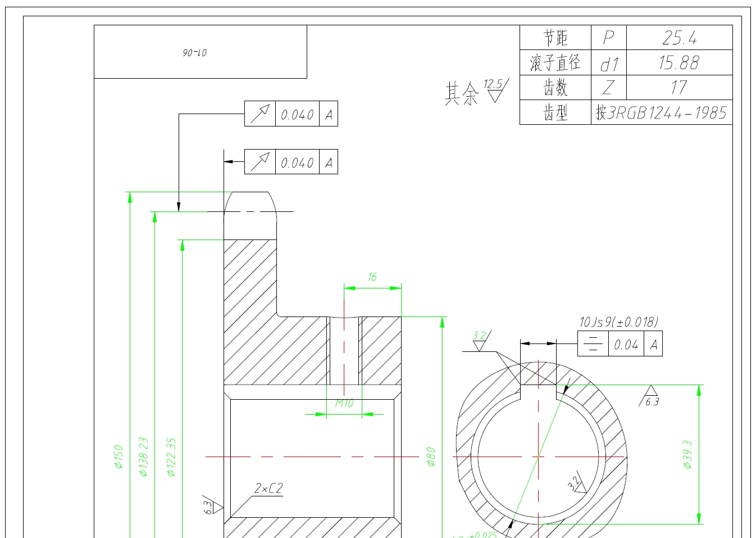Click the Ø39.3 keyway depth dimension
This screenshot has width=756, height=538.
[x=687, y=455]
